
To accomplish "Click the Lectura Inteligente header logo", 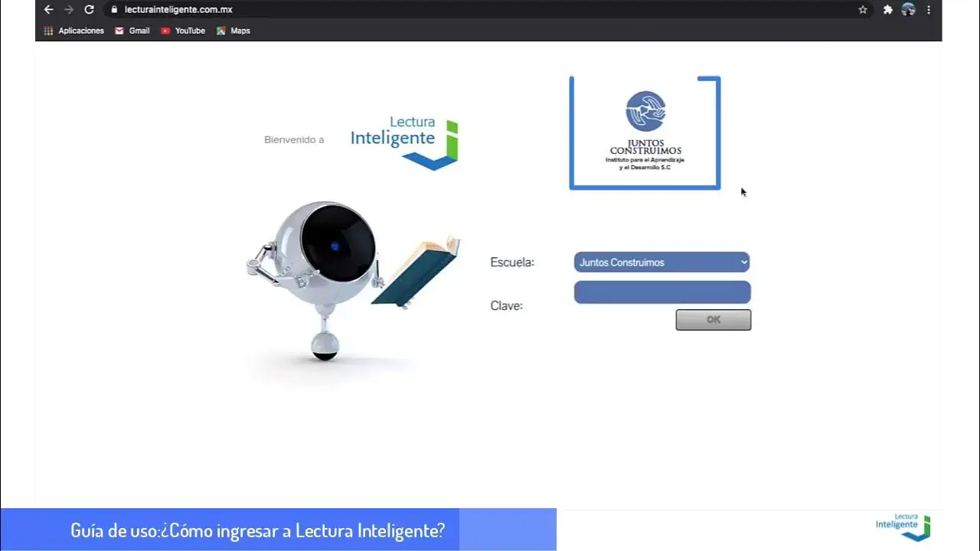I will (x=404, y=142).
